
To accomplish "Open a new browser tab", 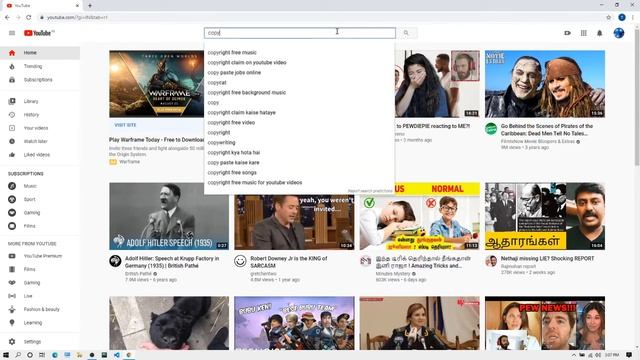I will point(90,6).
